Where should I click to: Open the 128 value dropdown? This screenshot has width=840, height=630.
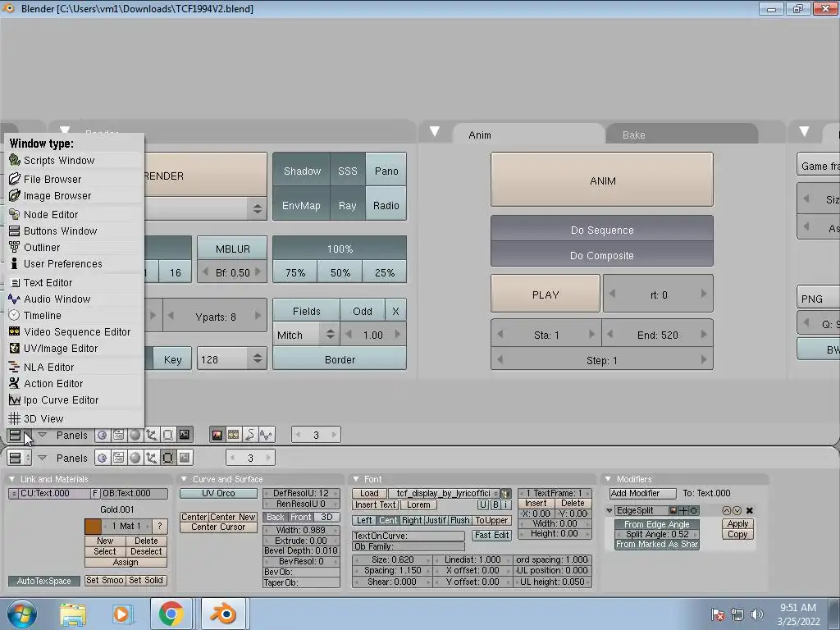click(232, 359)
